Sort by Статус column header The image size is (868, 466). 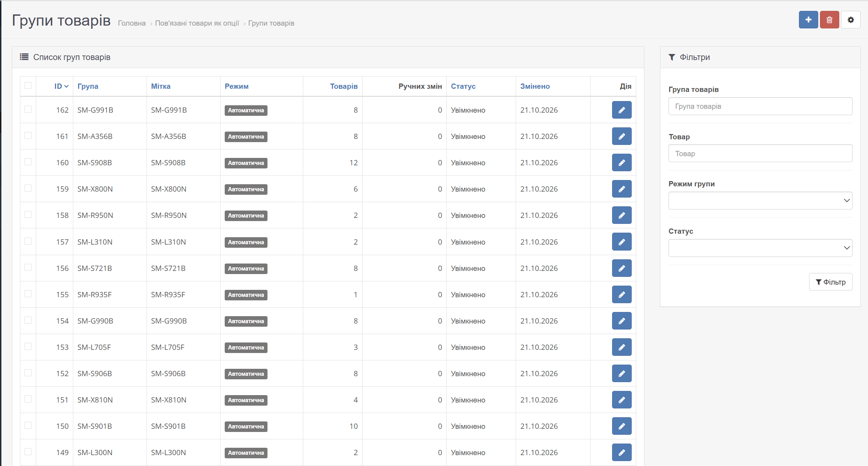pos(463,86)
